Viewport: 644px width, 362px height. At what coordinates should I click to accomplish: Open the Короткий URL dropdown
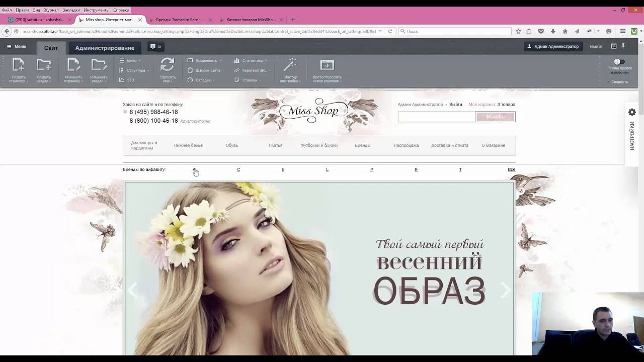coord(252,70)
